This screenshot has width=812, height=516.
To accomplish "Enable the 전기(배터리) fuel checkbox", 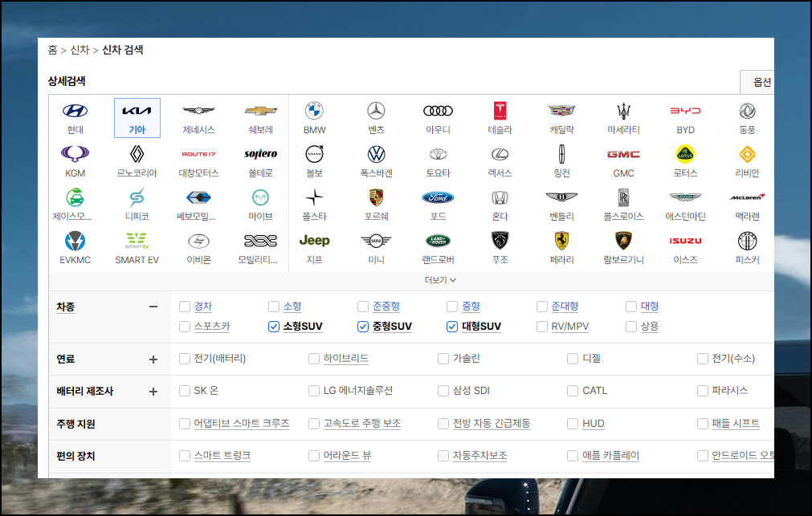I will [x=185, y=358].
